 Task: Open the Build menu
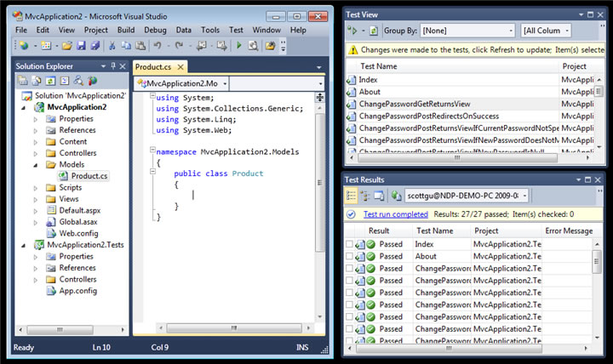[126, 30]
